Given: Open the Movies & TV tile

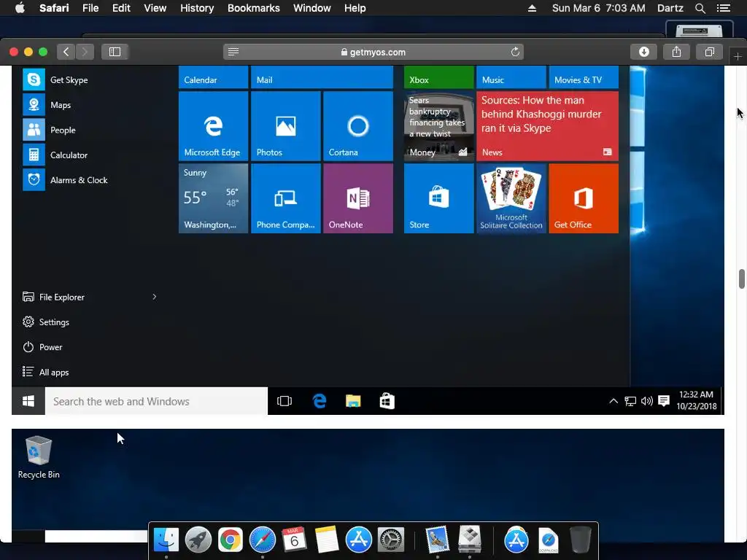Looking at the screenshot, I should tap(584, 77).
